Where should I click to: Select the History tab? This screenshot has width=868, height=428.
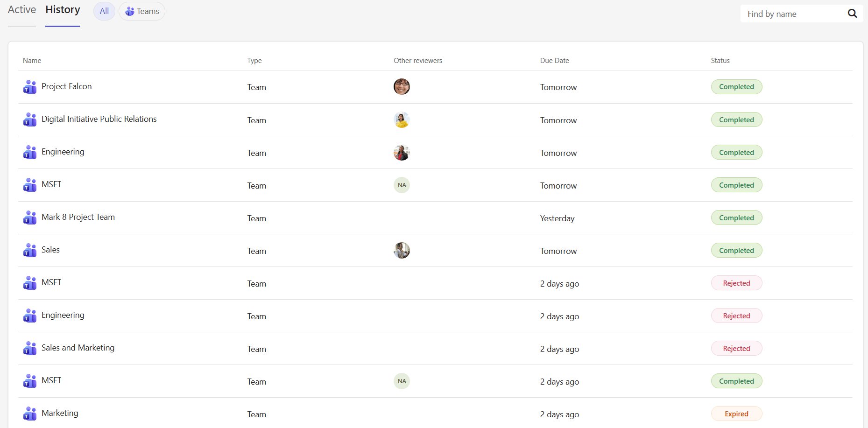[x=63, y=10]
